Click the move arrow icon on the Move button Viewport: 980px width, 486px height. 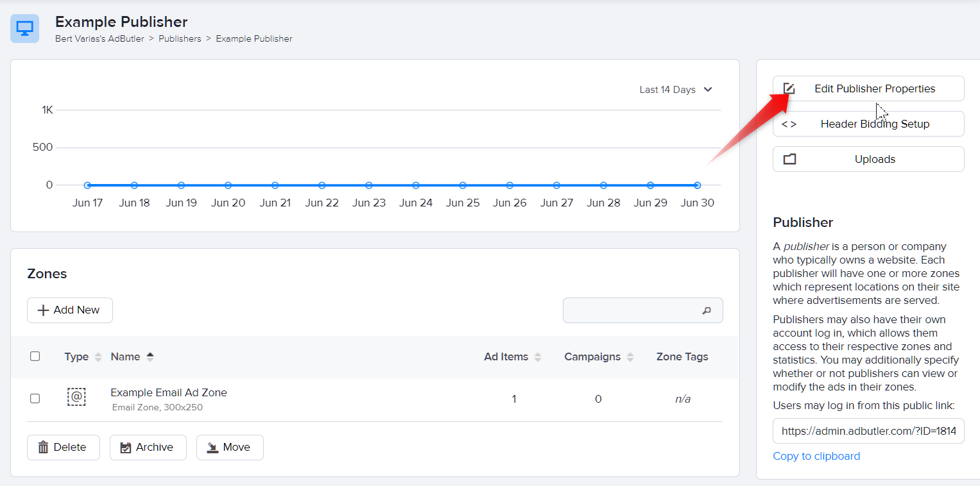[212, 447]
